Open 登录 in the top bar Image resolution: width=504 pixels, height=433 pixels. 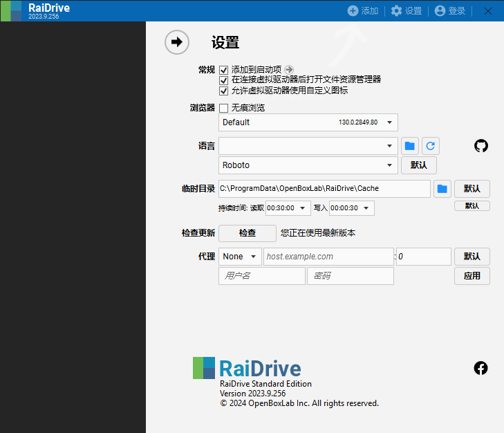(449, 11)
